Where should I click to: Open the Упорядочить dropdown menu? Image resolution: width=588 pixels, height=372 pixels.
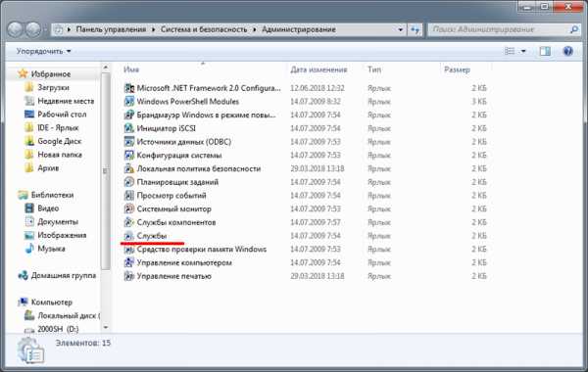pyautogui.click(x=43, y=51)
